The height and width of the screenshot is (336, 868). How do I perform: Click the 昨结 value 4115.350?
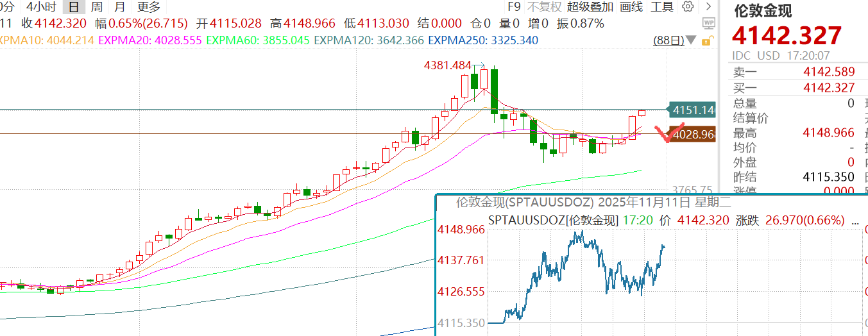click(829, 176)
